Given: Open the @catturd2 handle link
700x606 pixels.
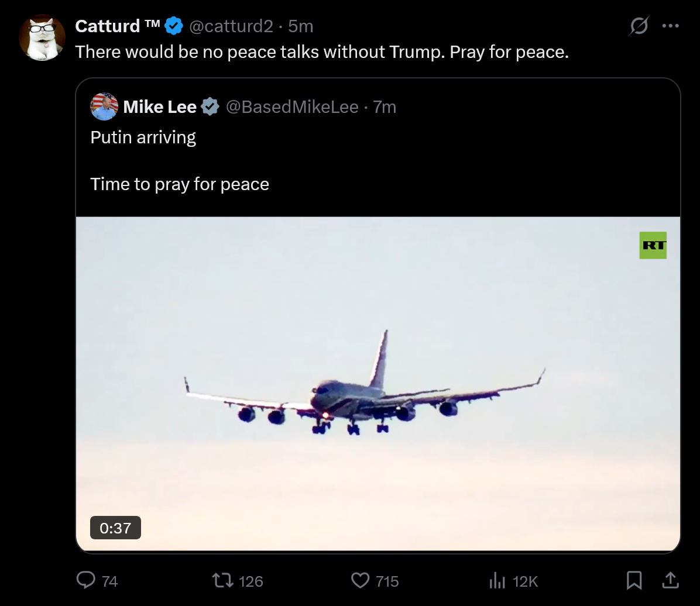Looking at the screenshot, I should (231, 26).
